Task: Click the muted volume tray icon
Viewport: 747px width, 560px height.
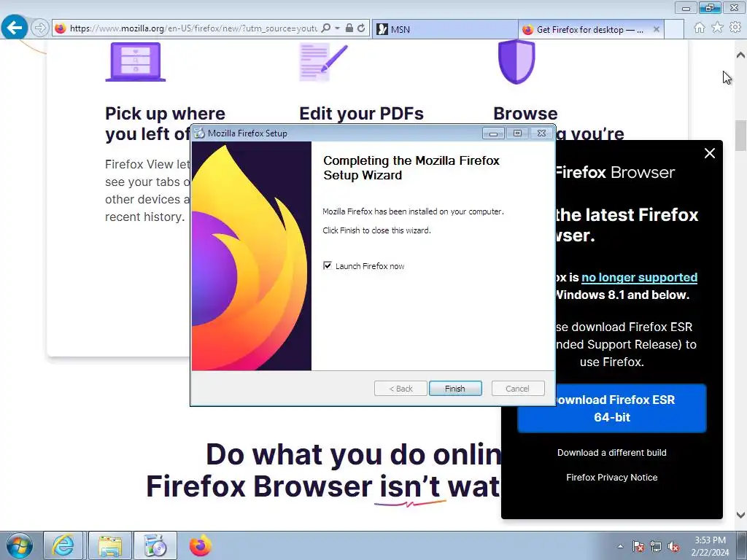Action: (673, 546)
